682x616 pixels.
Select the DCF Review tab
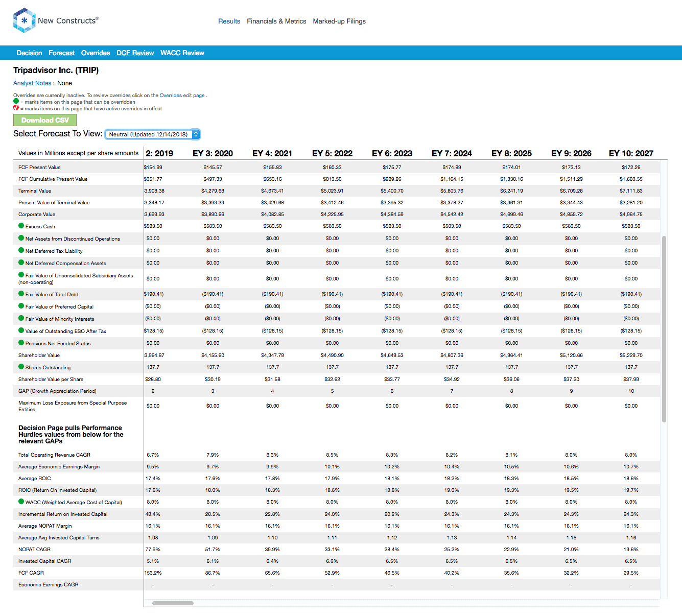coord(135,53)
